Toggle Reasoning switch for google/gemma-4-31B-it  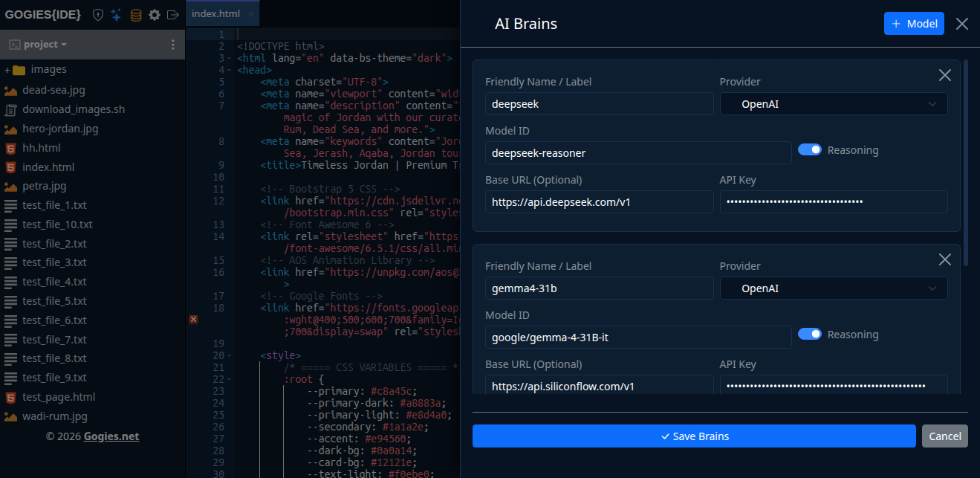[x=810, y=335]
